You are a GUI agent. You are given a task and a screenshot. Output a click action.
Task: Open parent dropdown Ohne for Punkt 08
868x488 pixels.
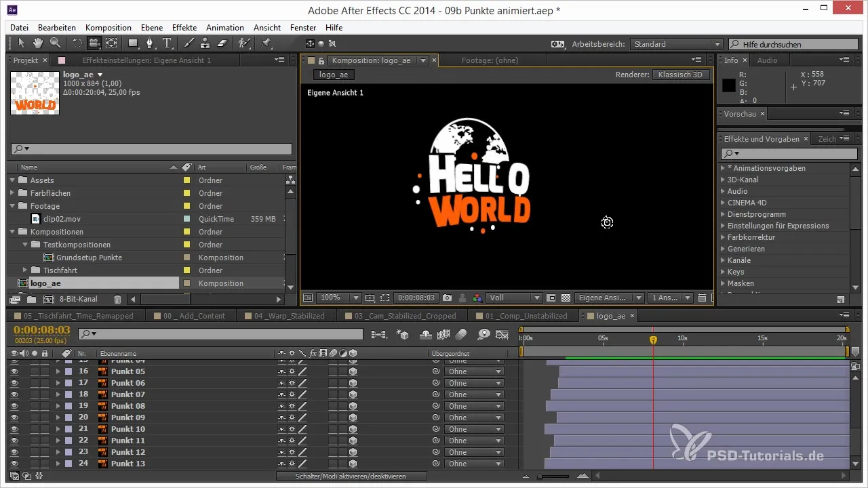[474, 406]
